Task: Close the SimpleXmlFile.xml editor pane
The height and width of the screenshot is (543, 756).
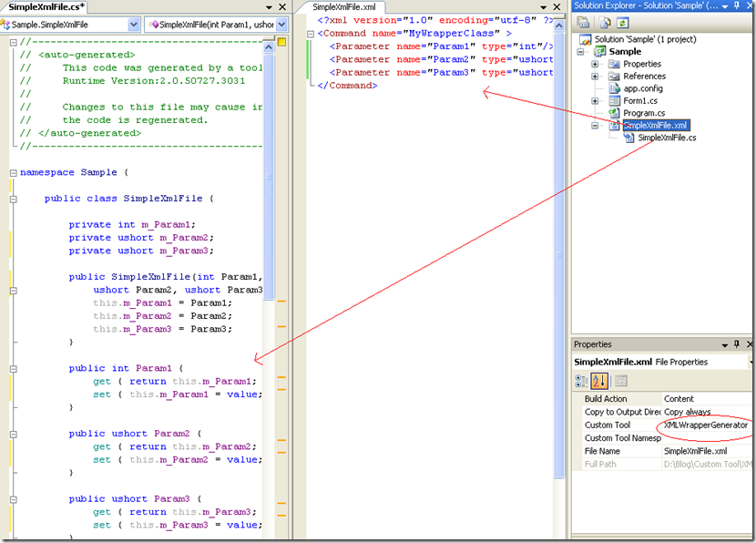Action: coord(557,6)
